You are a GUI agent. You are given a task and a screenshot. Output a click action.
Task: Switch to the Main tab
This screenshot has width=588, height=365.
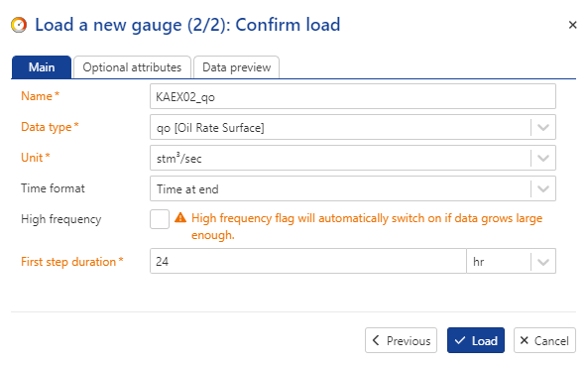(x=42, y=67)
